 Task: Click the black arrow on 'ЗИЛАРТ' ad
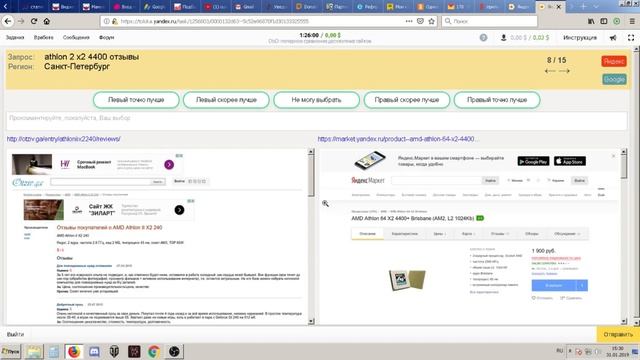pos(179,210)
